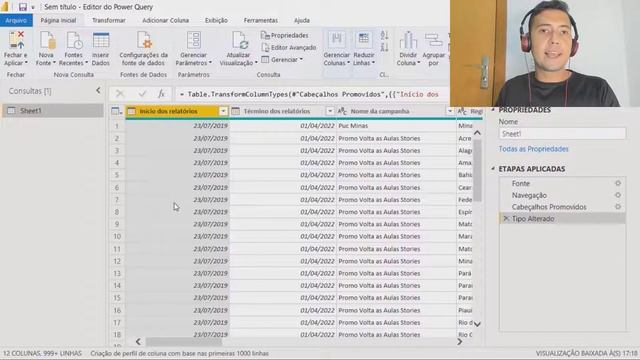640x360 pixels.
Task: Click the Nome input field
Action: [562, 133]
